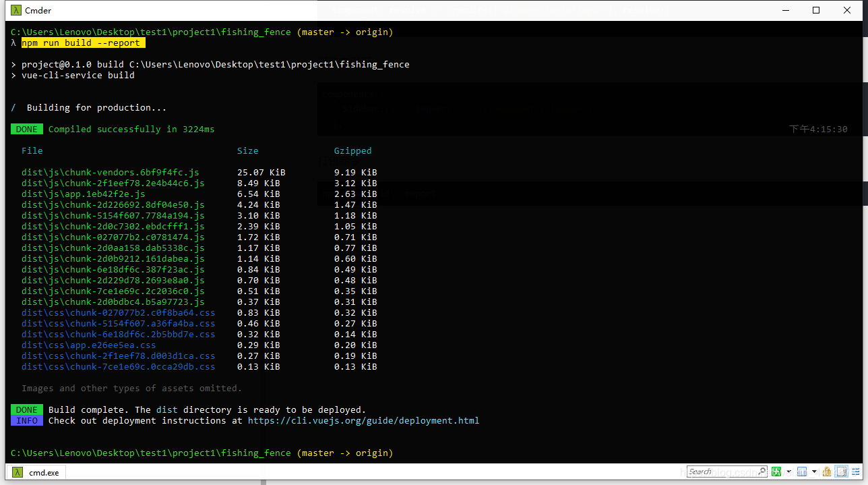Click dist\css\app.e26ee5ea.css file name
This screenshot has width=868, height=485.
pos(89,345)
